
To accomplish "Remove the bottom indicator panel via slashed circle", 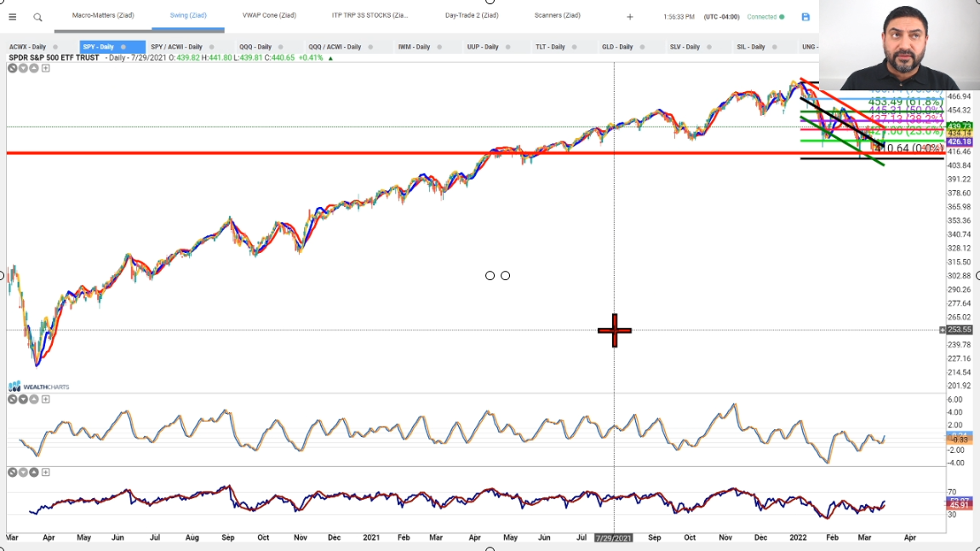I will [x=13, y=472].
